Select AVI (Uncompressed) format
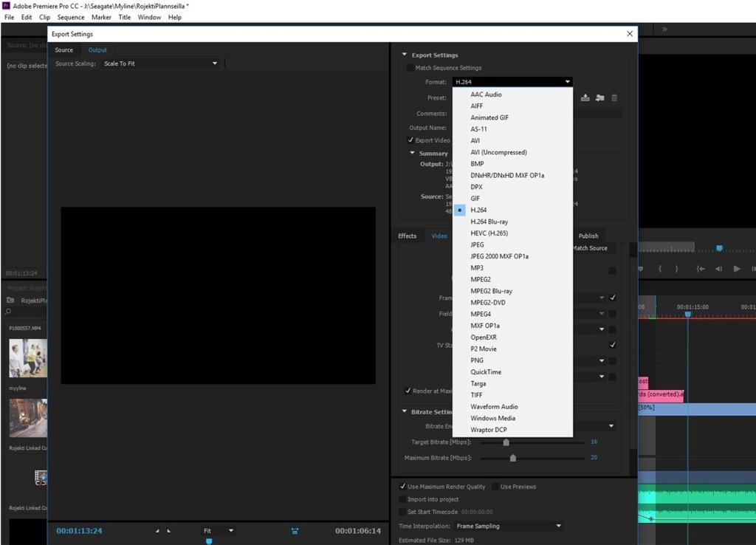Viewport: 756px width, 545px height. (x=512, y=152)
